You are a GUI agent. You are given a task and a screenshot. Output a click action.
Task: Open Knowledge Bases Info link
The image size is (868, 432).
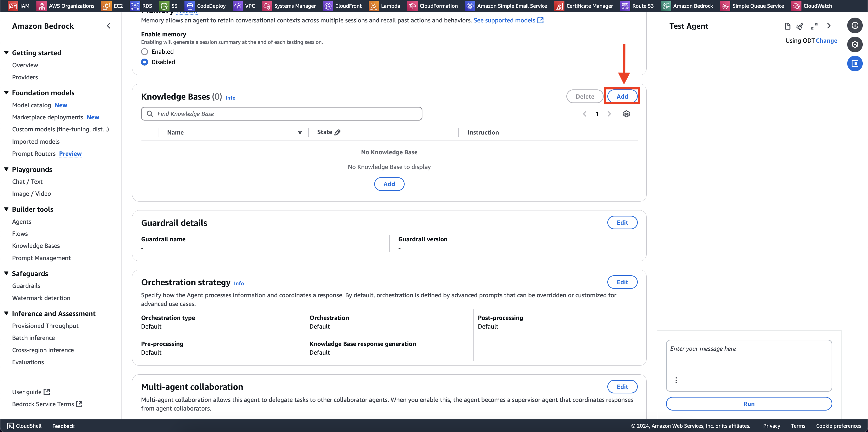point(231,98)
